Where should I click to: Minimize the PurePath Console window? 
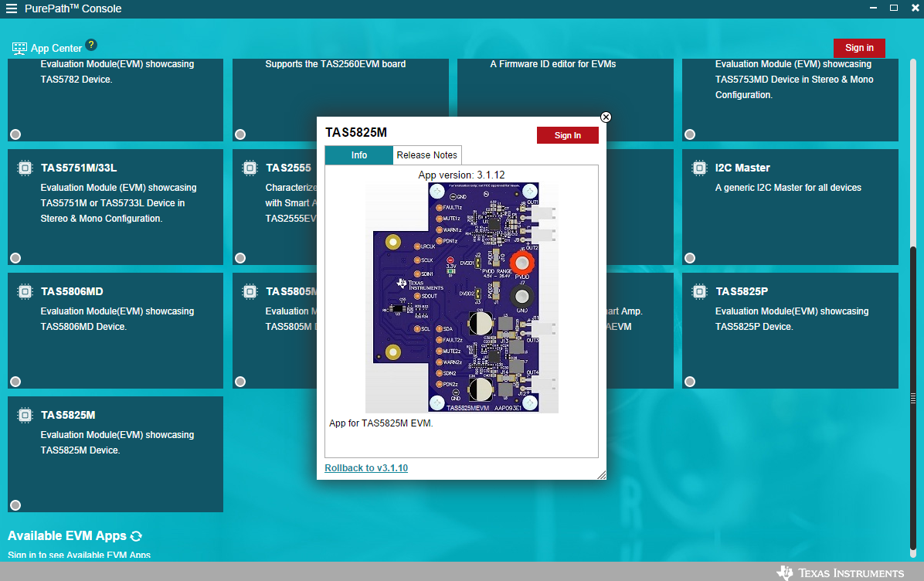[873, 8]
